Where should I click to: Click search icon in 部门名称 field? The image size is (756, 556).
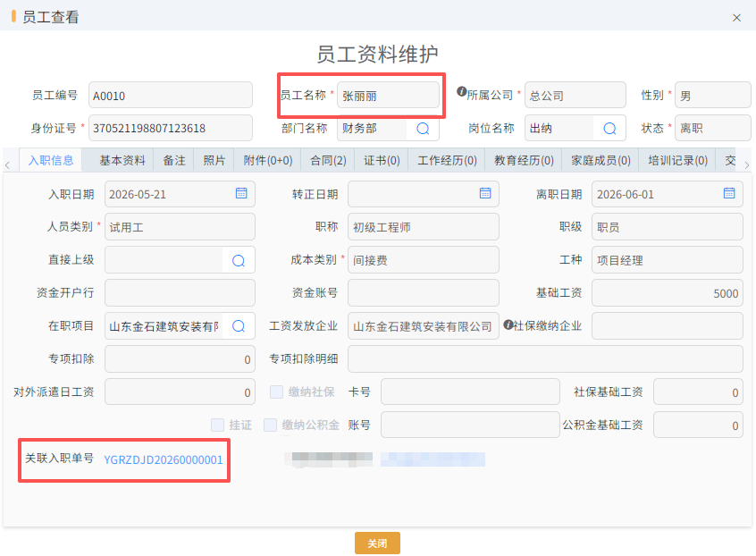click(423, 128)
